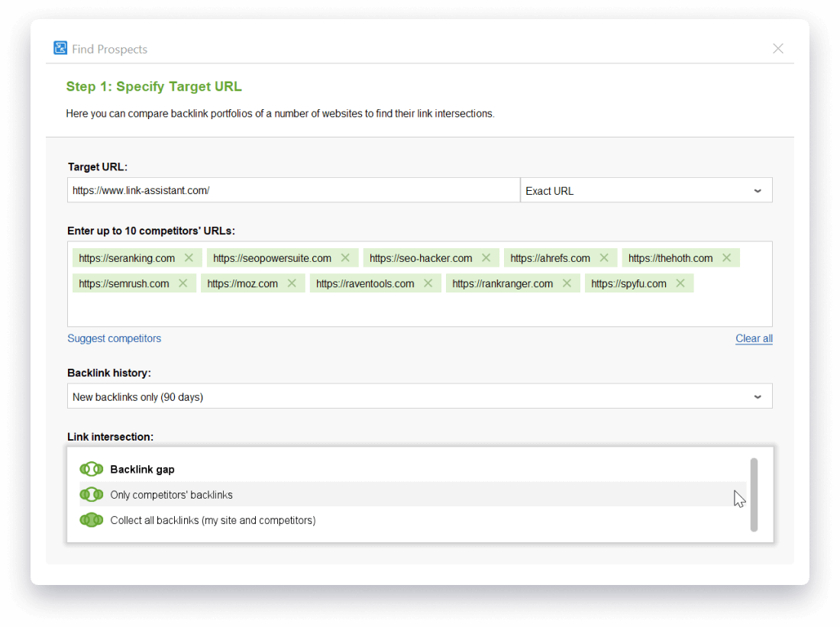Remove the rankranger.com competitor tag

[567, 283]
